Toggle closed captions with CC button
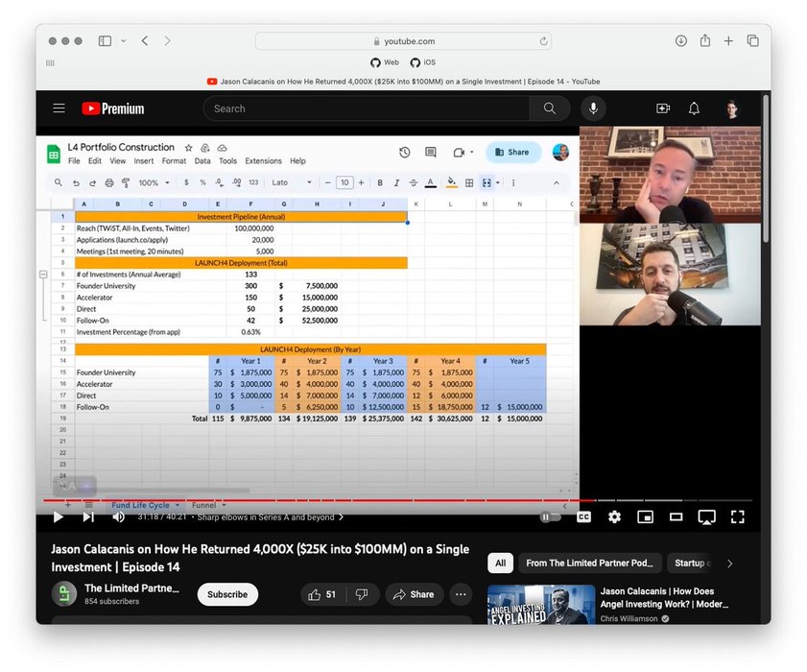The height and width of the screenshot is (672, 807). pyautogui.click(x=583, y=516)
